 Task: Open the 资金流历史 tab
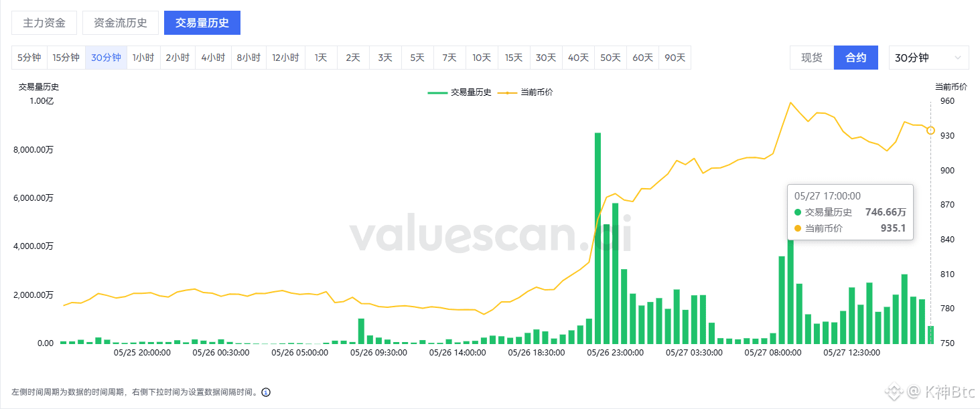[121, 23]
